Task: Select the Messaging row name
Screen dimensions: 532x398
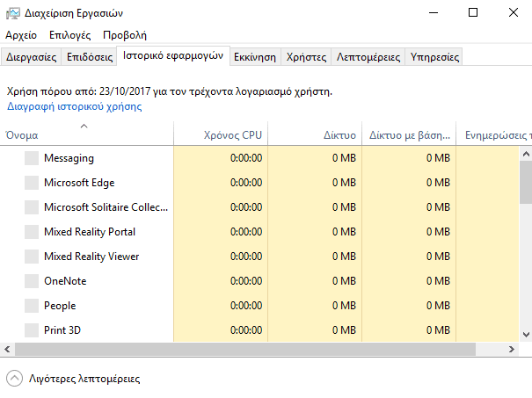Action: [69, 158]
